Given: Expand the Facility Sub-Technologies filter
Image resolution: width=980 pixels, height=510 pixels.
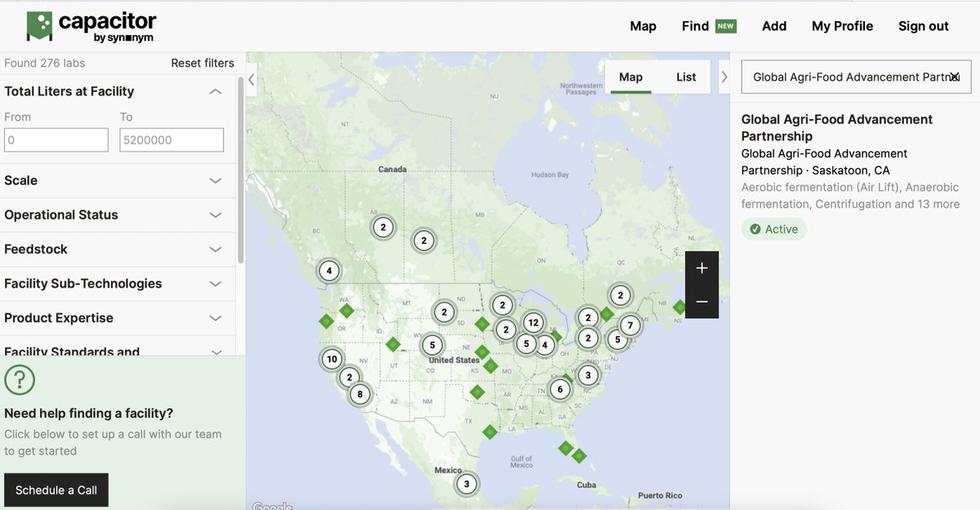Looking at the screenshot, I should click(216, 283).
